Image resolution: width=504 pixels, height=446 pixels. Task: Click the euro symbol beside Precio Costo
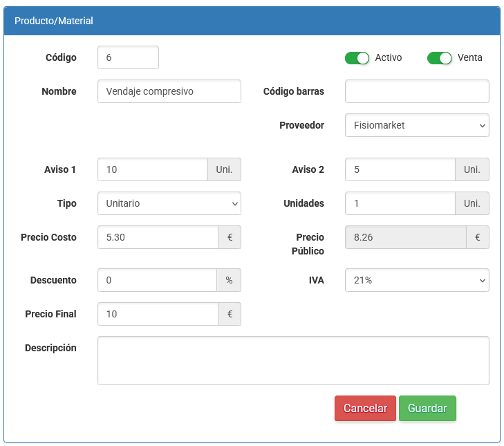230,237
